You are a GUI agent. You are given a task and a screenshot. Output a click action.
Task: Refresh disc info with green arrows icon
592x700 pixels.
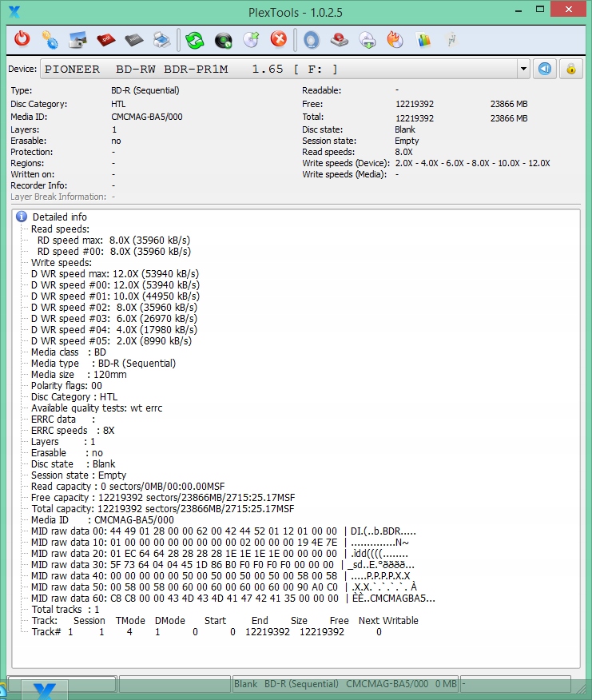pos(194,39)
